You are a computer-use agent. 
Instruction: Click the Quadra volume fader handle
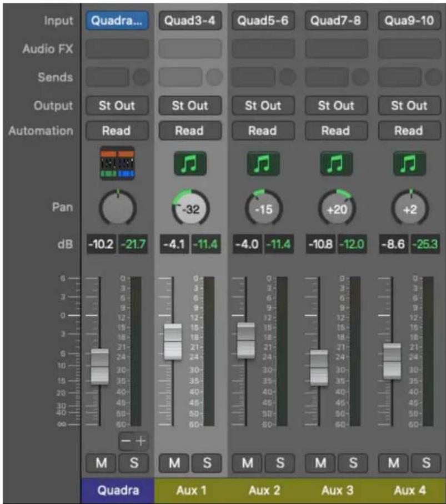point(99,367)
